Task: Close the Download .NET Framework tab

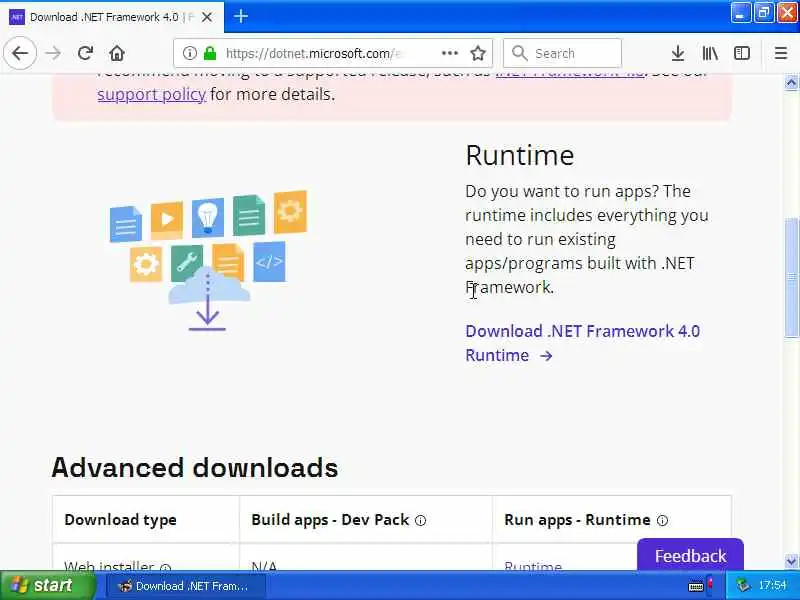Action: coord(207,17)
